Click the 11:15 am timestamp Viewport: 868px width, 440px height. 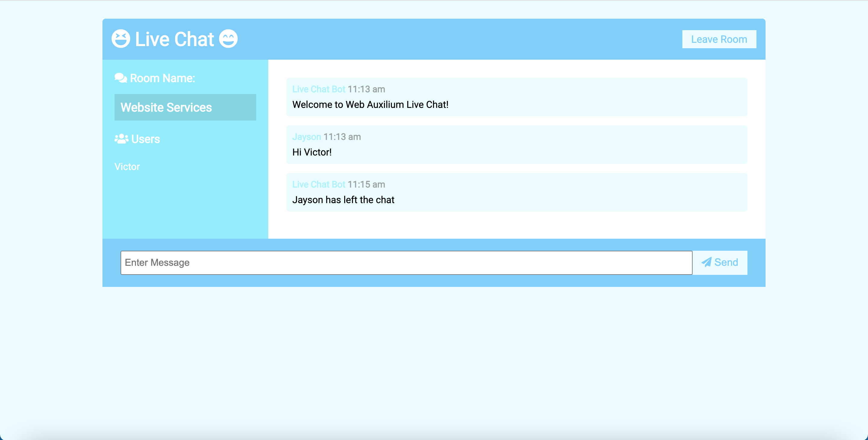(366, 184)
